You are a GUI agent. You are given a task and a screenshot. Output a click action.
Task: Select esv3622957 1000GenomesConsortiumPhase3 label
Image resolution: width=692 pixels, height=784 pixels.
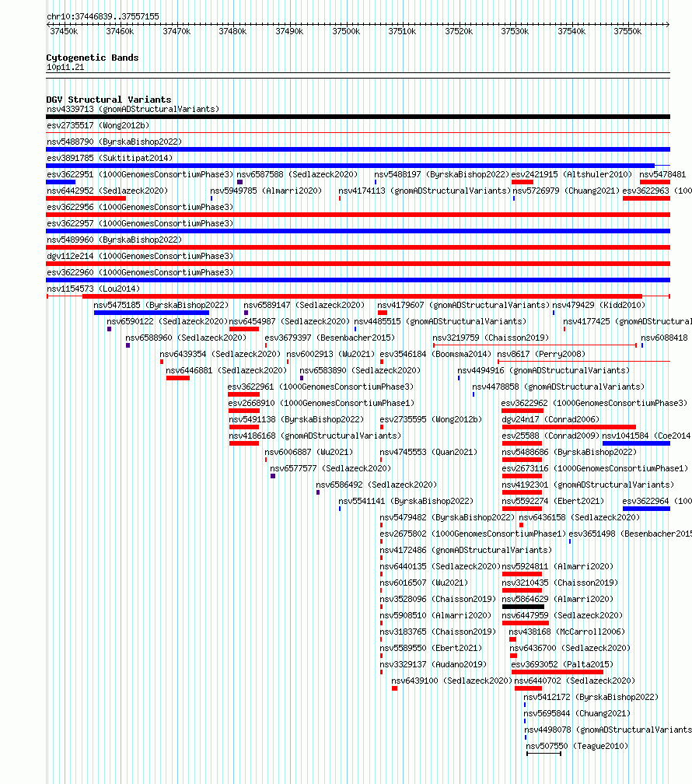tap(140, 223)
